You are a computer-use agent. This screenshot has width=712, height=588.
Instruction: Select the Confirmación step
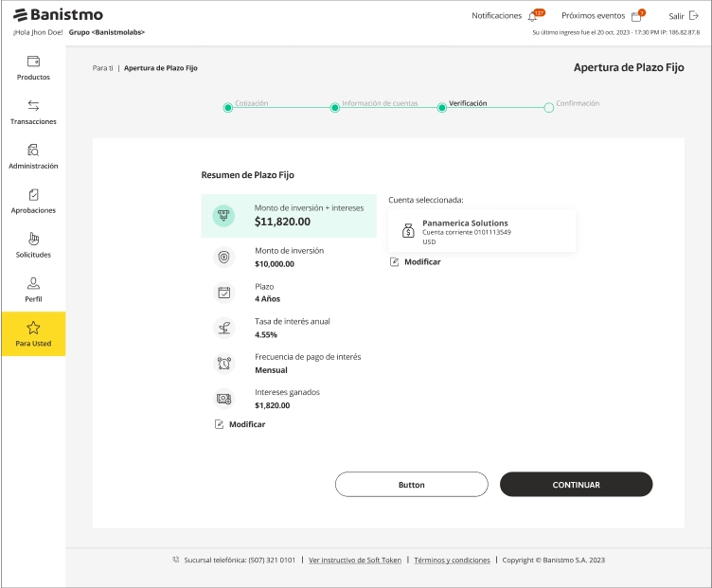(578, 103)
